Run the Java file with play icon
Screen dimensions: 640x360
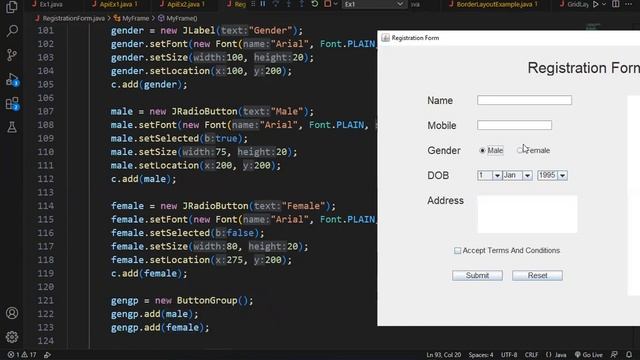[x=596, y=4]
